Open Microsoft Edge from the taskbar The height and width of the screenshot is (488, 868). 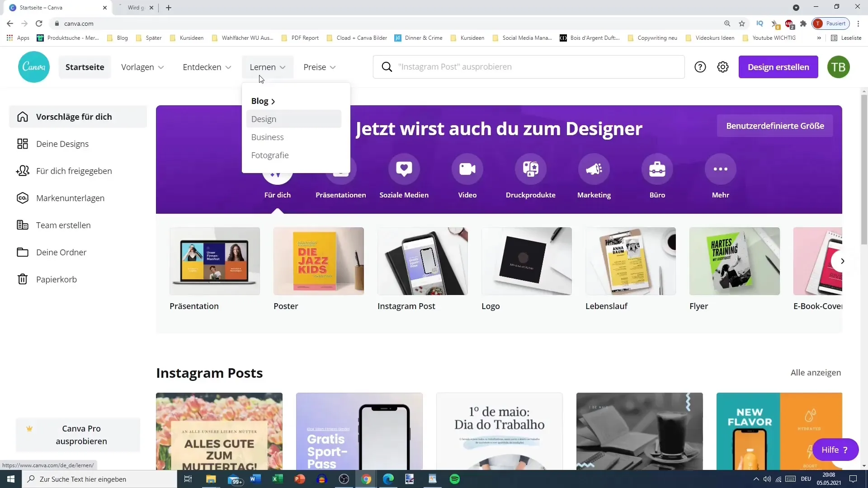(x=388, y=479)
